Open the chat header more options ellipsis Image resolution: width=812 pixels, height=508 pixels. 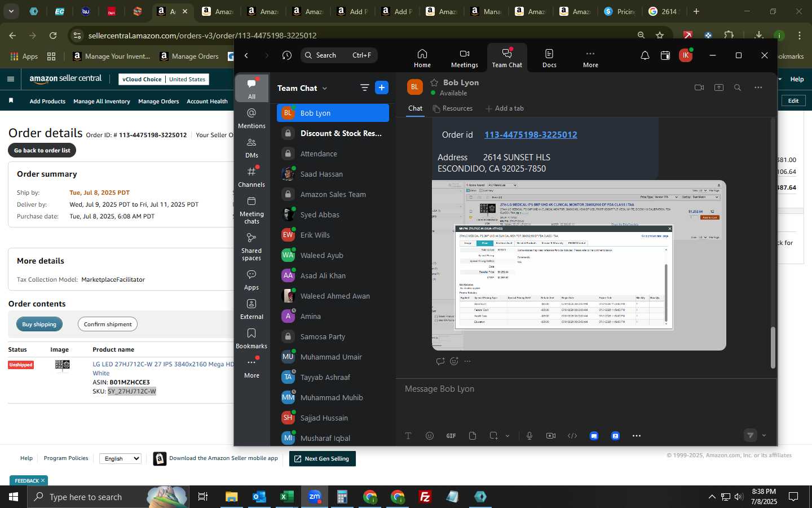pyautogui.click(x=758, y=87)
